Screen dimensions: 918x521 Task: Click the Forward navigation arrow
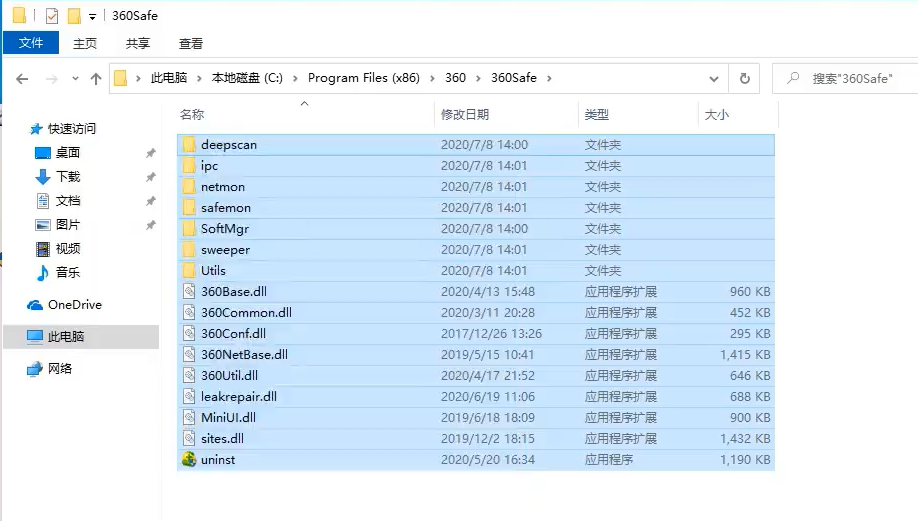[x=52, y=78]
